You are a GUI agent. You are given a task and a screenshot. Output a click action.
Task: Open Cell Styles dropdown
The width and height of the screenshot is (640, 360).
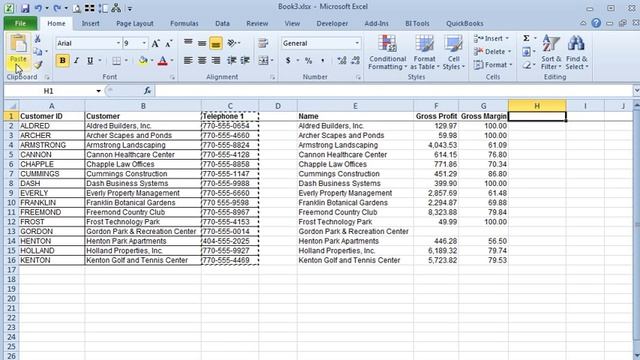click(454, 53)
